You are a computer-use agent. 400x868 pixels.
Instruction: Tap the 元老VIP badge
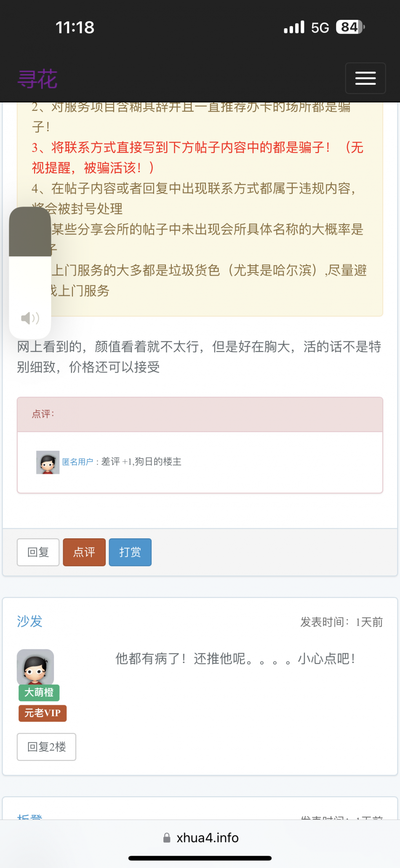[42, 713]
